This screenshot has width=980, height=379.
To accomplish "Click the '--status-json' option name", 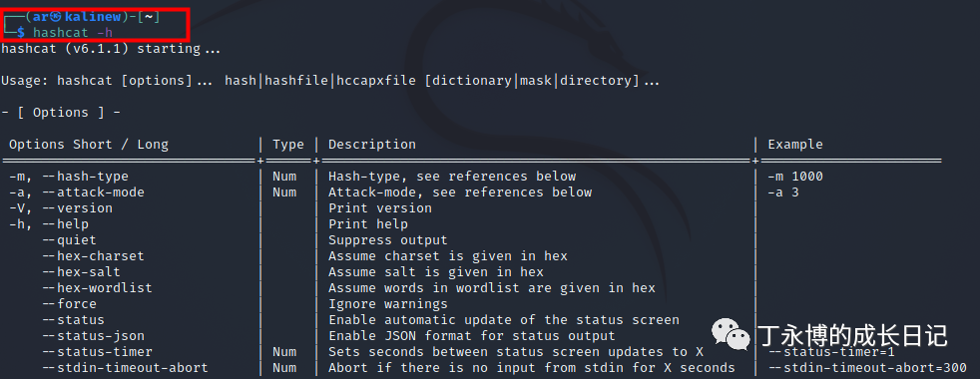I will click(93, 336).
